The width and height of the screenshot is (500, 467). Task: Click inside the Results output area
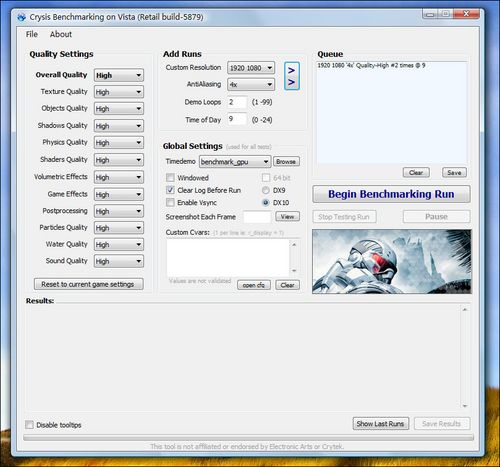click(243, 358)
